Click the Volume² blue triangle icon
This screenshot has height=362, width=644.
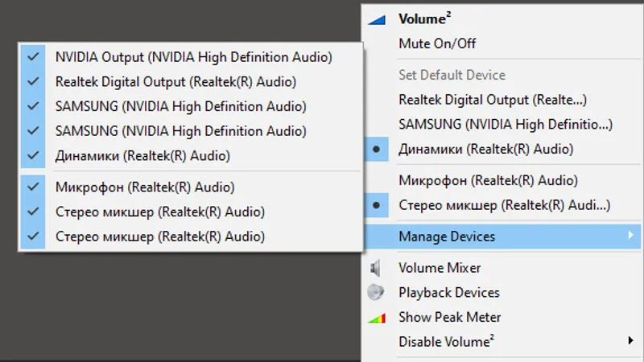376,19
